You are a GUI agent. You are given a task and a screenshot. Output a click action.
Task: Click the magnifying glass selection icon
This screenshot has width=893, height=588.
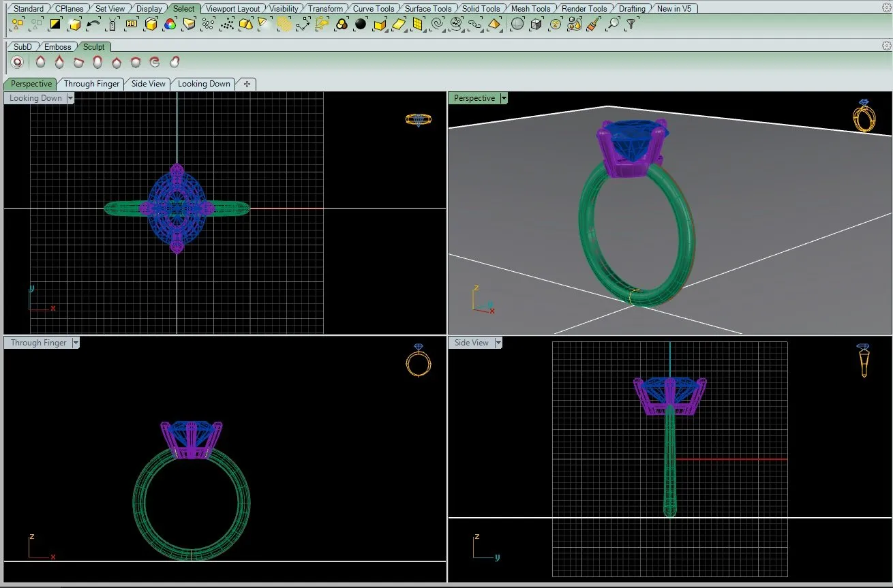[x=613, y=24]
